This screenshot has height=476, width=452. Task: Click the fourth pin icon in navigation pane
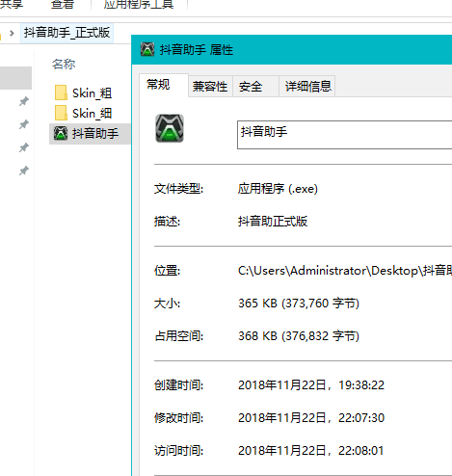[x=24, y=171]
